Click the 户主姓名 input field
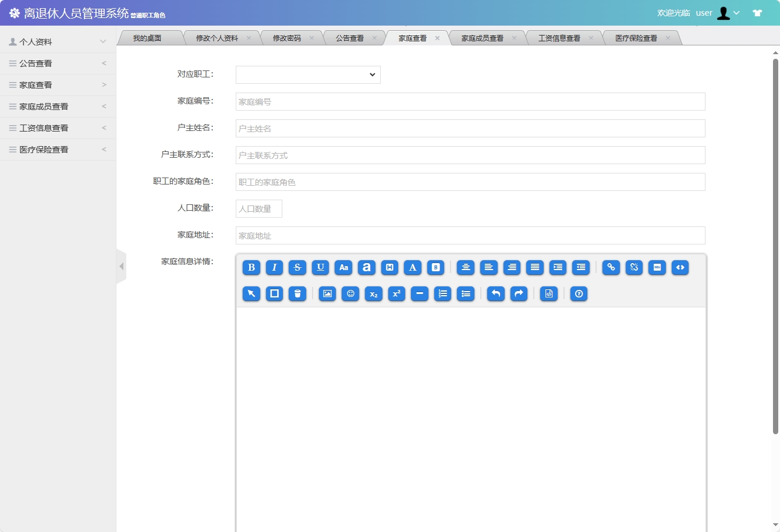This screenshot has height=532, width=780. click(470, 129)
